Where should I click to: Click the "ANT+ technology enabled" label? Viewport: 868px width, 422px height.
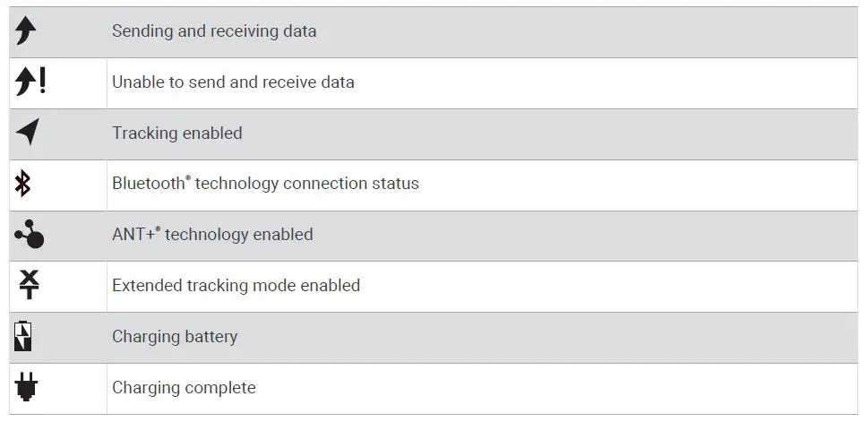coord(212,235)
